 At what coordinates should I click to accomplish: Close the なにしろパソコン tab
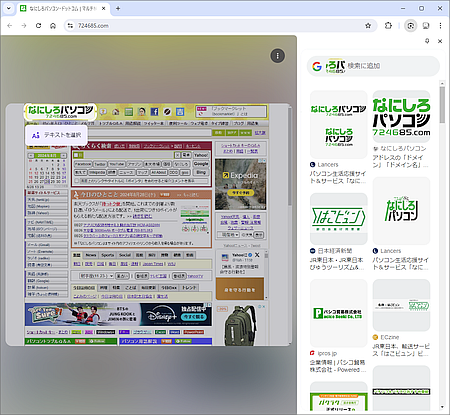pyautogui.click(x=104, y=8)
